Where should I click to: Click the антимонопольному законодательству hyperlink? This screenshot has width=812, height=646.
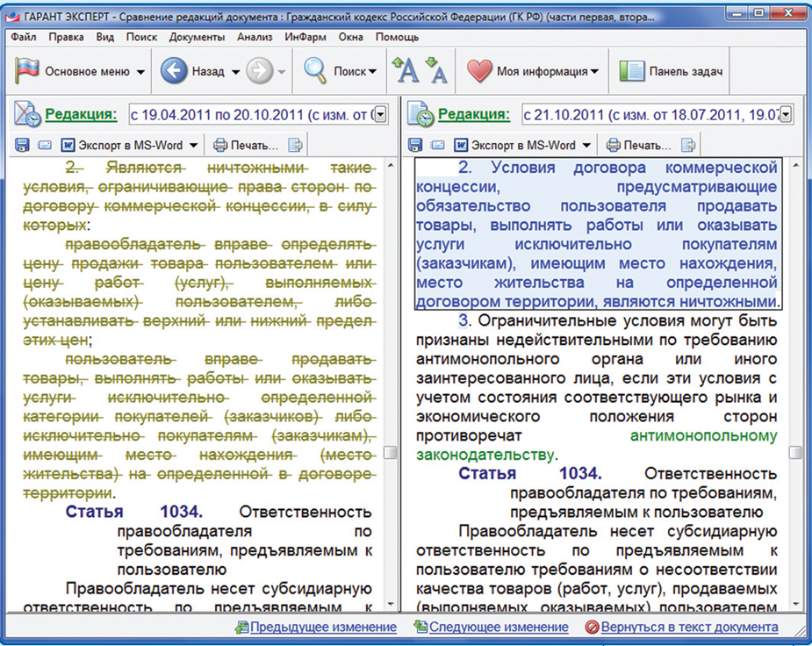click(703, 435)
